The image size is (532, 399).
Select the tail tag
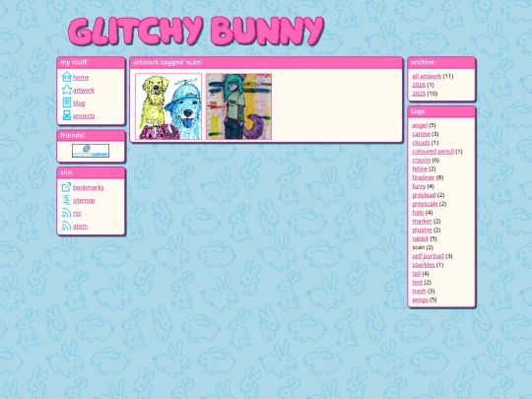(417, 274)
